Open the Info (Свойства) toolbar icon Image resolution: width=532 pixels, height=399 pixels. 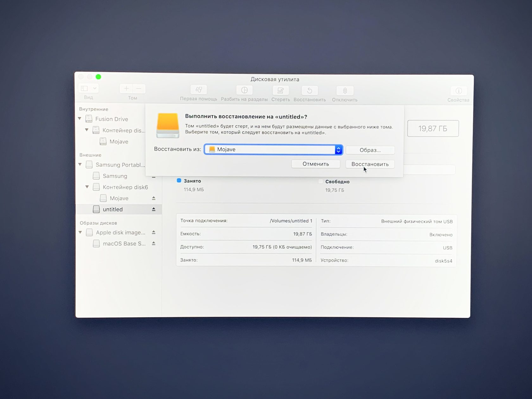pyautogui.click(x=458, y=91)
